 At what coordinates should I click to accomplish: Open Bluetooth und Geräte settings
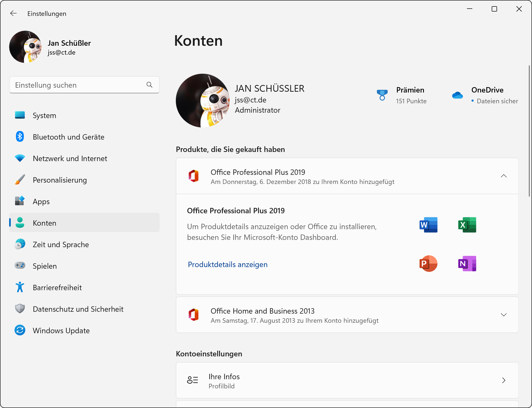[68, 137]
